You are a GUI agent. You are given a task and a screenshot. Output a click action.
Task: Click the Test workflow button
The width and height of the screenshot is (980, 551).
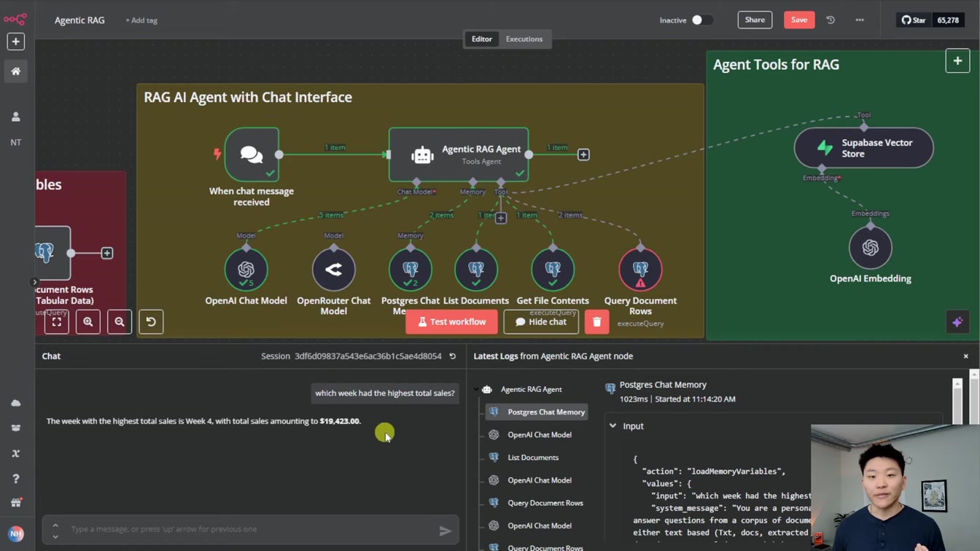pyautogui.click(x=451, y=322)
